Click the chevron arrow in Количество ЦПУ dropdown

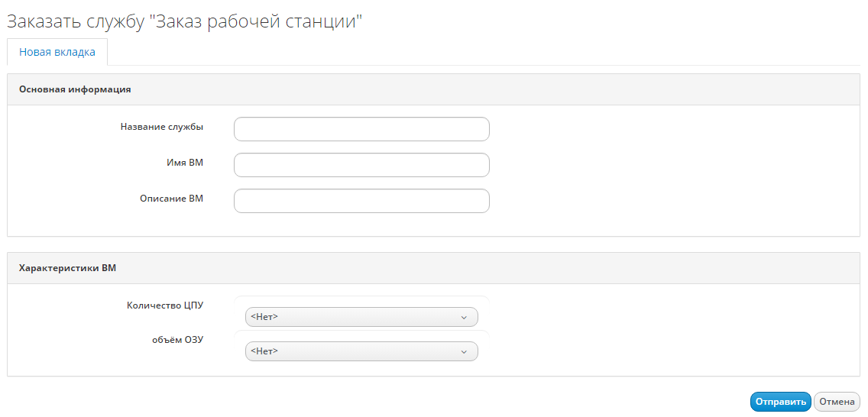(463, 317)
